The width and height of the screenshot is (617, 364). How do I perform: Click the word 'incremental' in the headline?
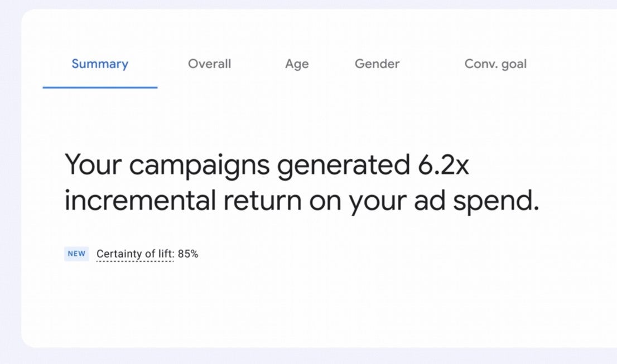point(140,201)
